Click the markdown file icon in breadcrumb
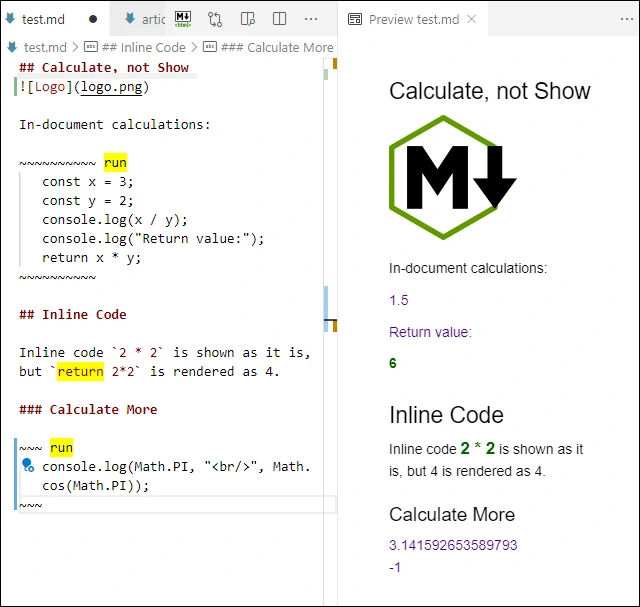 (x=12, y=47)
